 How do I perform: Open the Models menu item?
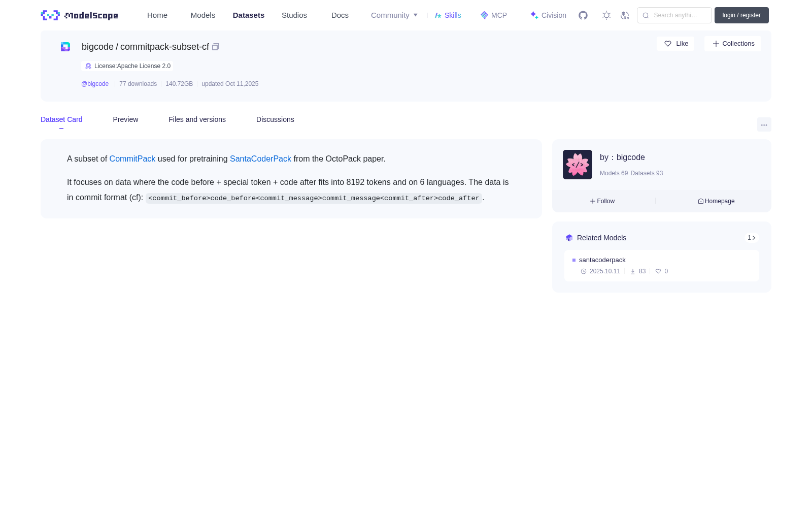tap(203, 15)
